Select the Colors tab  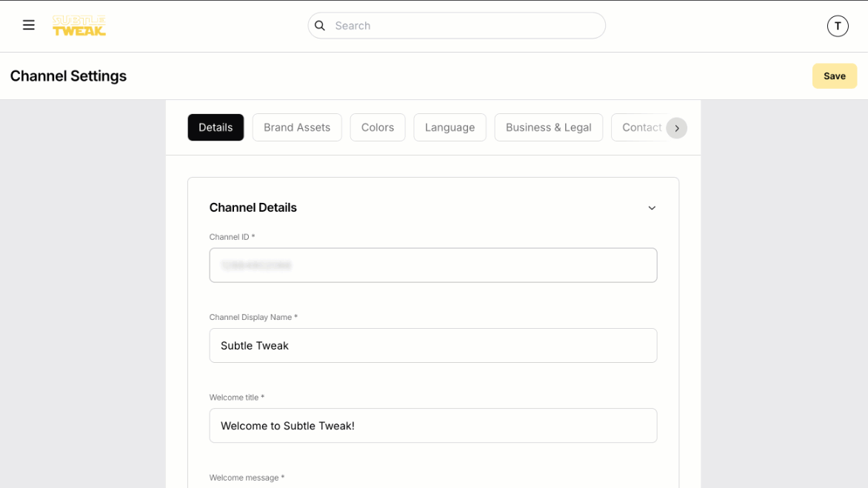tap(378, 127)
